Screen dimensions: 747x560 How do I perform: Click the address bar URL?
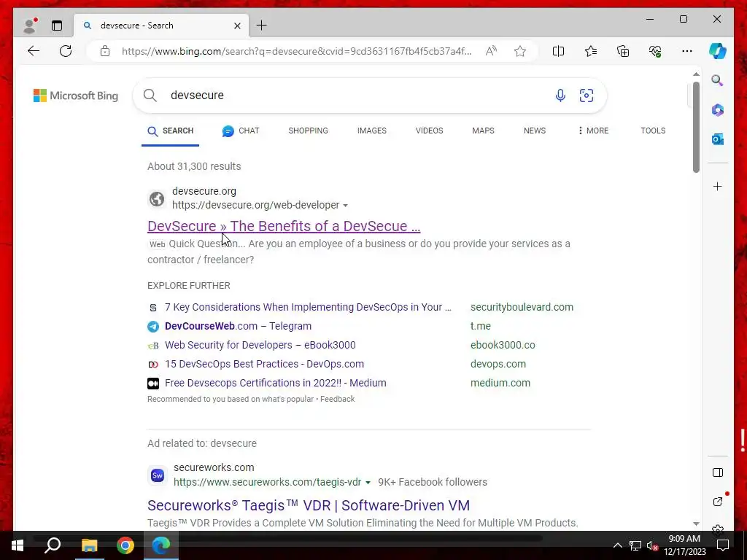click(x=296, y=51)
